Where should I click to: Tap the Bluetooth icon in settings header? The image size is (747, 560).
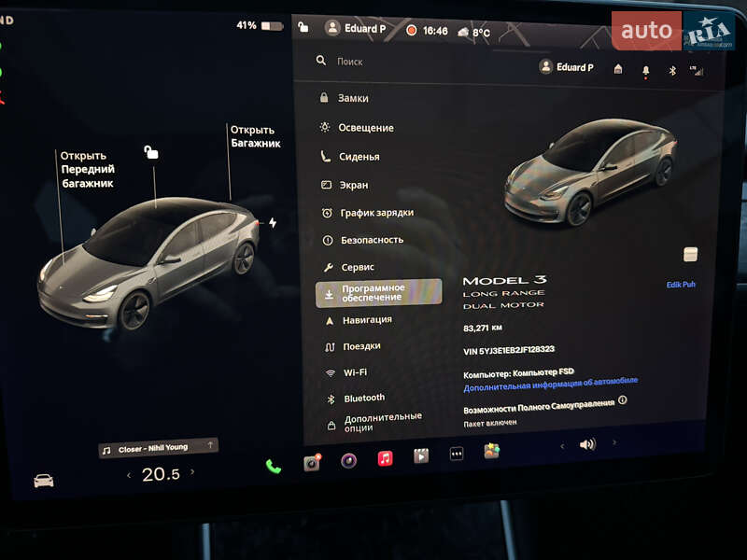[x=672, y=71]
